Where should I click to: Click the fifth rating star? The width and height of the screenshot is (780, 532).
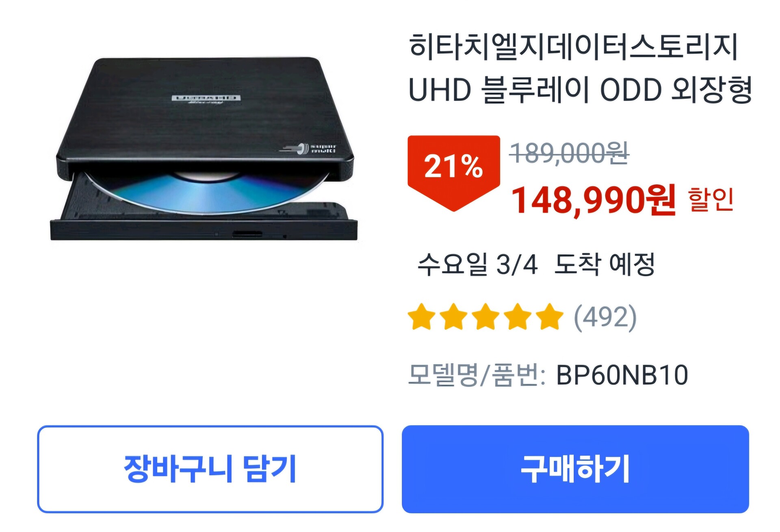pos(550,316)
